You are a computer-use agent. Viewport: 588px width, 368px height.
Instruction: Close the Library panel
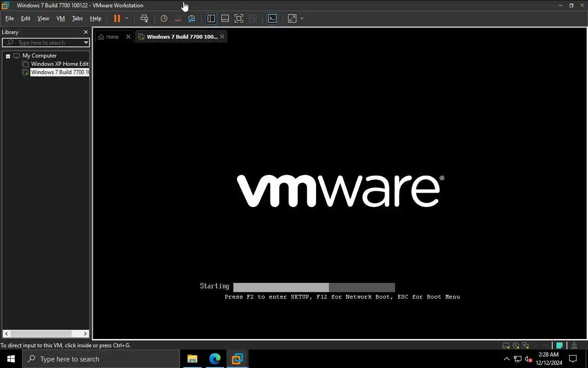86,32
